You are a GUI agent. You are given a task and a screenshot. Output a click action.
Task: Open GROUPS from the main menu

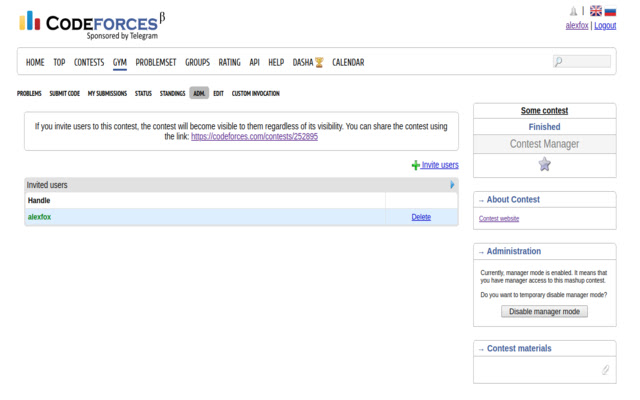pyautogui.click(x=198, y=62)
